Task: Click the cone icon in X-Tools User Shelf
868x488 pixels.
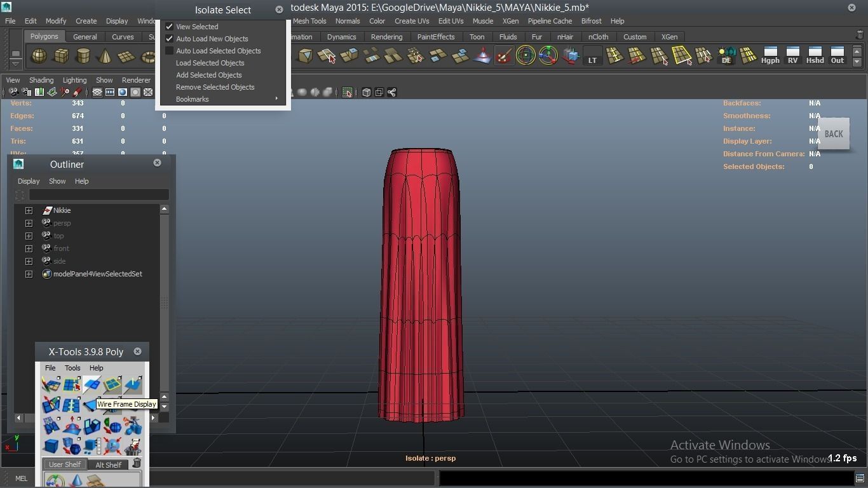Action: (x=77, y=480)
